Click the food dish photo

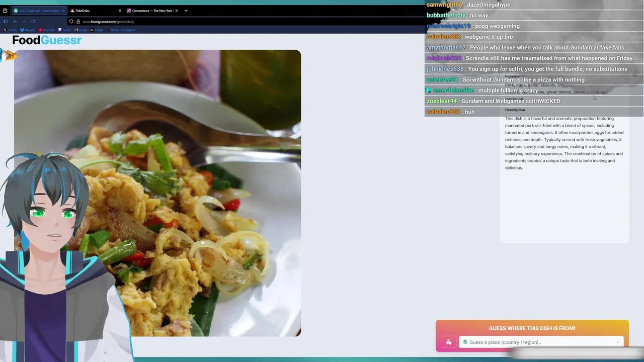[157, 193]
